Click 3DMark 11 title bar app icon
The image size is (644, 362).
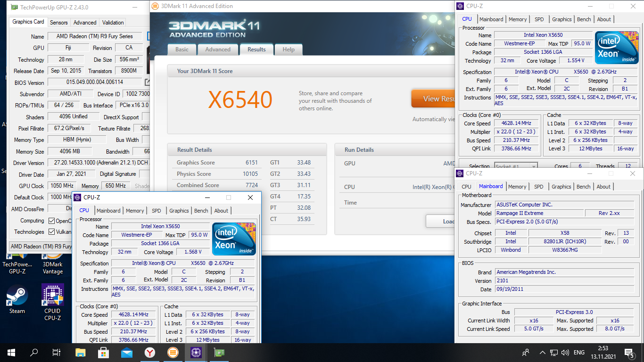(155, 6)
